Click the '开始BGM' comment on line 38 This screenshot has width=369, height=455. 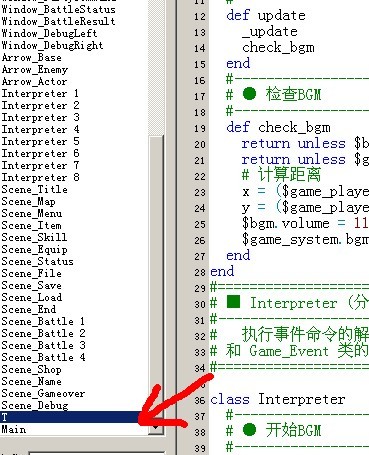click(x=293, y=431)
